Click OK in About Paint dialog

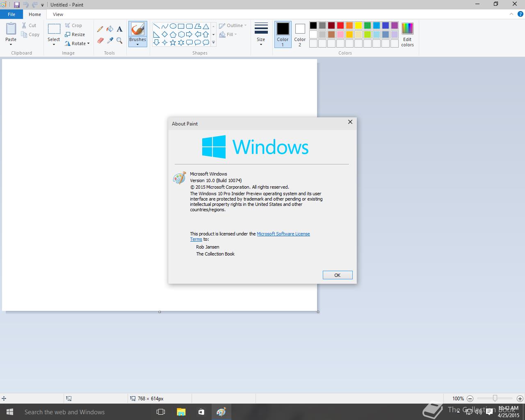[x=338, y=275]
